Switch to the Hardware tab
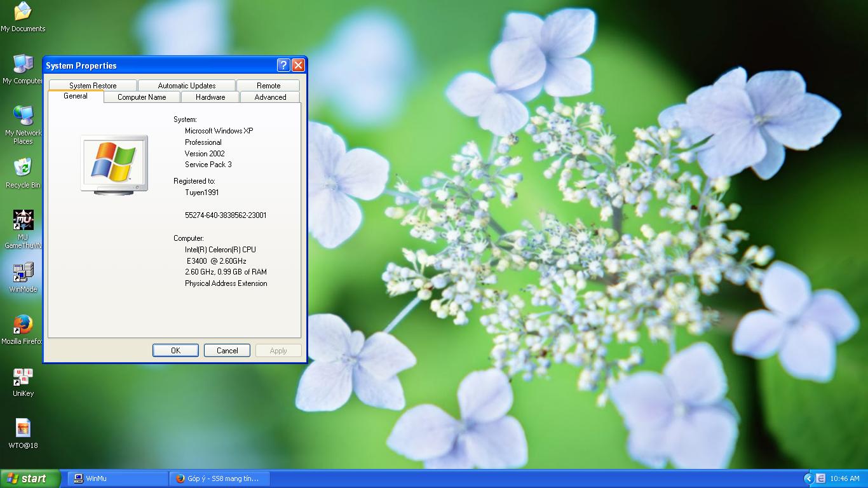Image resolution: width=868 pixels, height=488 pixels. coord(210,97)
